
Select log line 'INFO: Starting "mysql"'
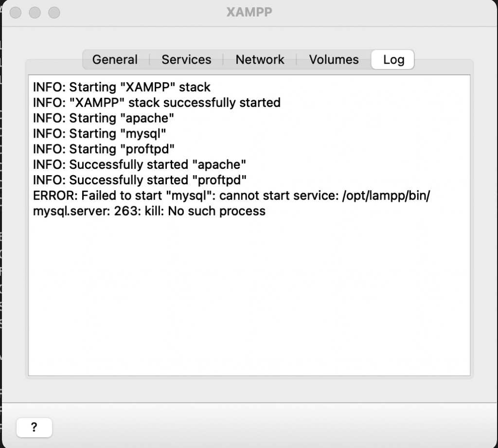click(99, 133)
